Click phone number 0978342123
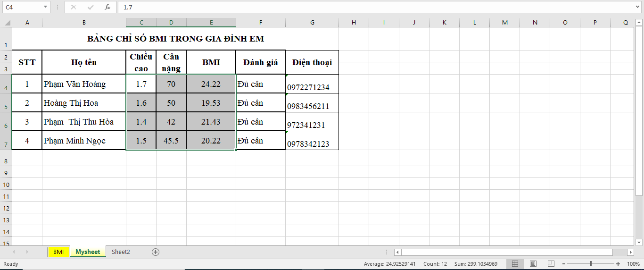The height and width of the screenshot is (270, 644). point(312,141)
